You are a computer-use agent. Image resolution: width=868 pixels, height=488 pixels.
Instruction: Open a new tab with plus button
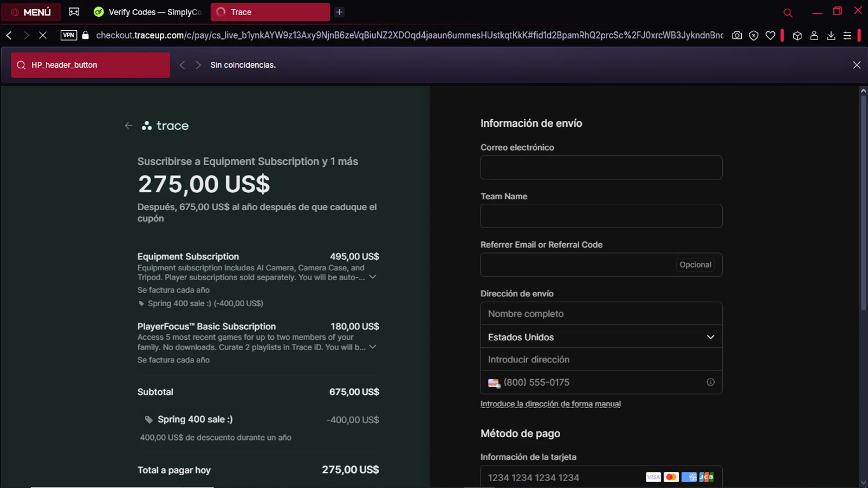(x=340, y=12)
